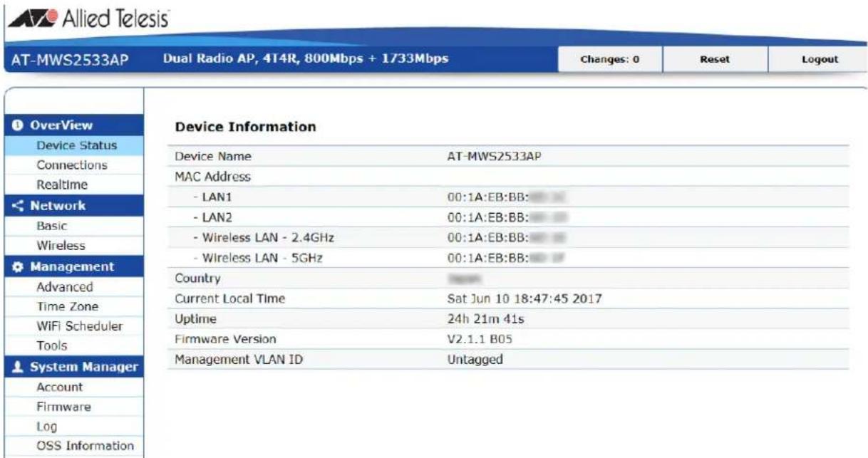This screenshot has height=458, width=868.
Task: Click the Management section gear icon
Action: coord(17,267)
